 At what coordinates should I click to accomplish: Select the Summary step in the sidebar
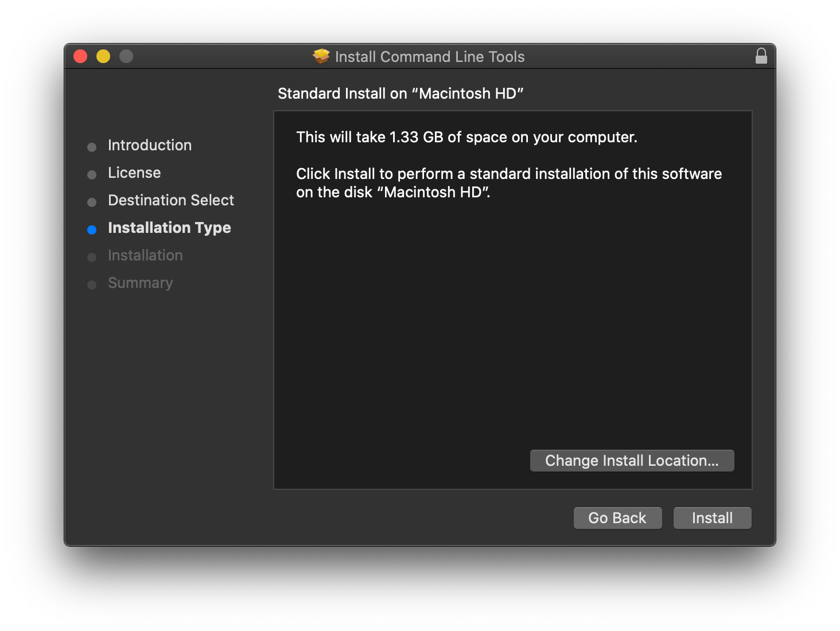pyautogui.click(x=140, y=283)
